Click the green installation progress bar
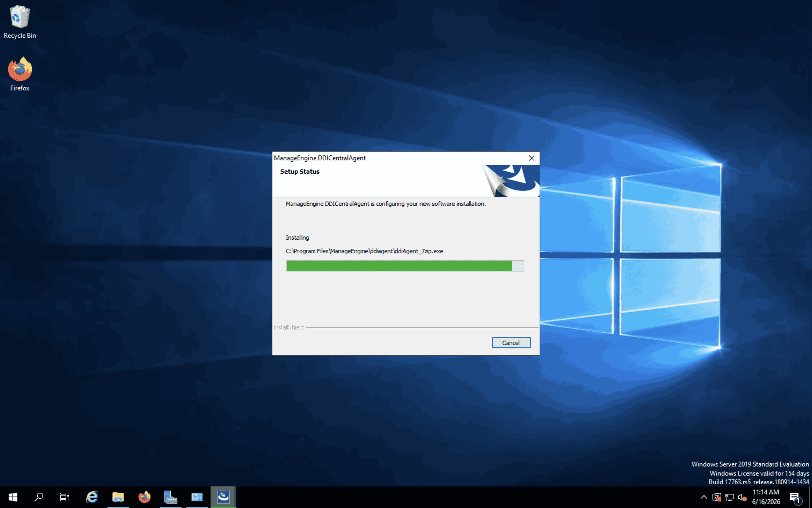812x508 pixels. [405, 266]
